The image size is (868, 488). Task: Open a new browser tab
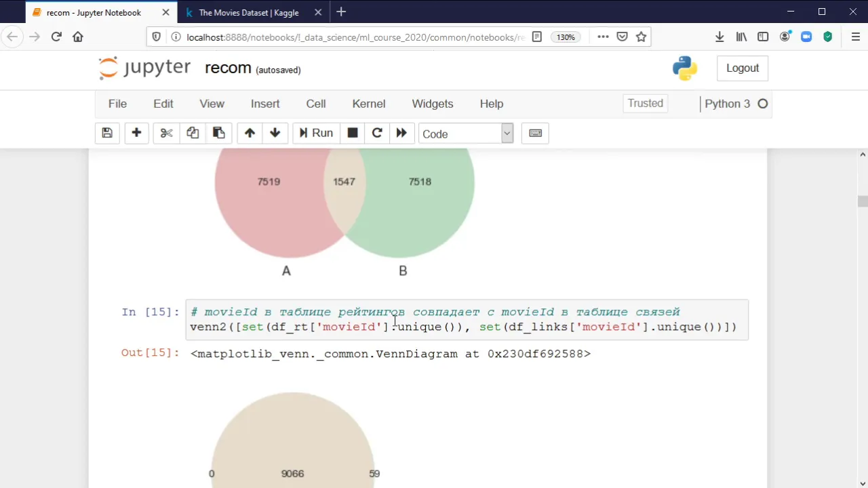click(341, 12)
